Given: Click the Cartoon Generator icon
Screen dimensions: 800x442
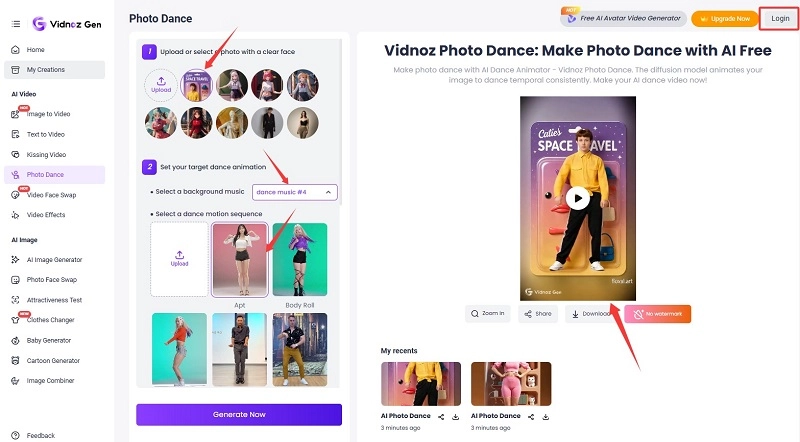Looking at the screenshot, I should click(x=15, y=360).
